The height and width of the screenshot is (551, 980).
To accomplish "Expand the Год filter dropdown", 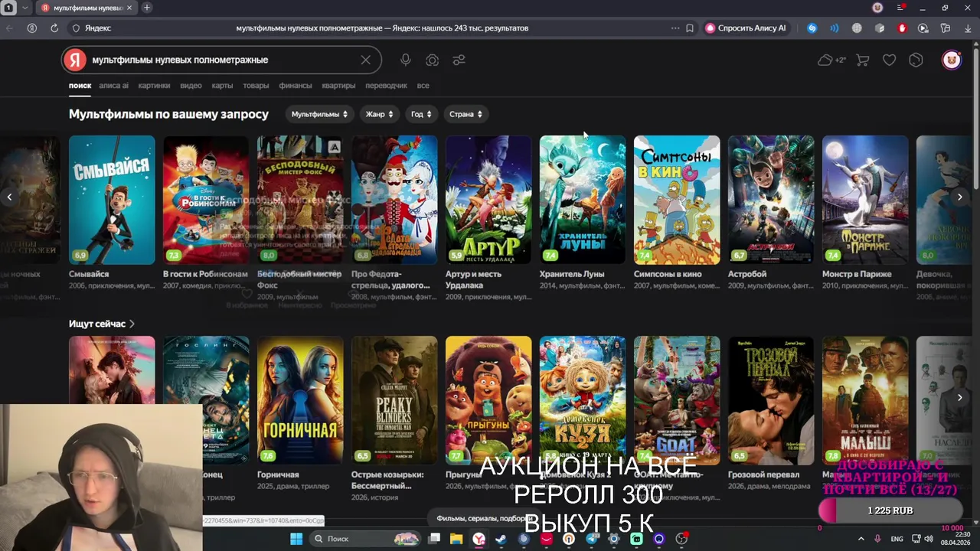I will click(421, 114).
